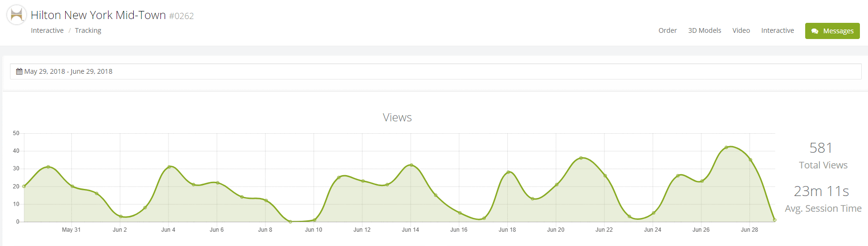Image resolution: width=868 pixels, height=246 pixels.
Task: Click the Jun 10 axis label
Action: click(314, 230)
